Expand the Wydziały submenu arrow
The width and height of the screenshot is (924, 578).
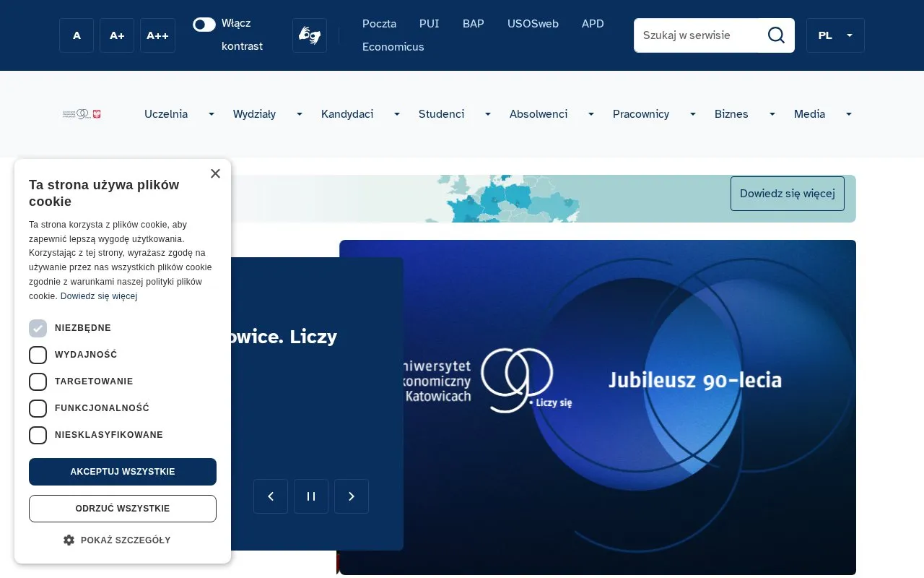[x=300, y=114]
